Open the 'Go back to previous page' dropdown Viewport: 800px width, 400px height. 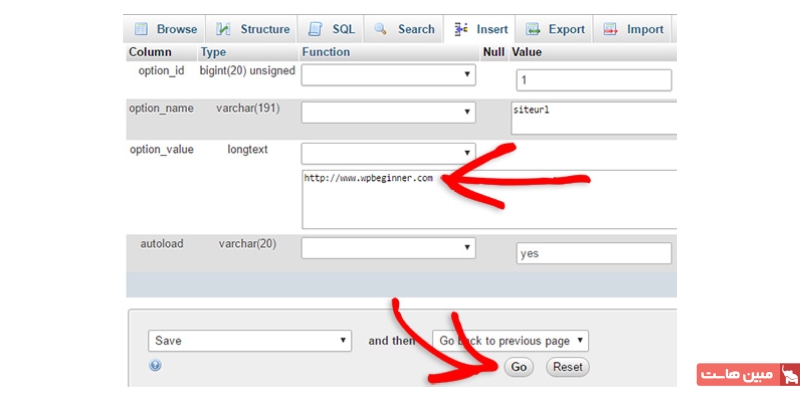click(x=510, y=341)
